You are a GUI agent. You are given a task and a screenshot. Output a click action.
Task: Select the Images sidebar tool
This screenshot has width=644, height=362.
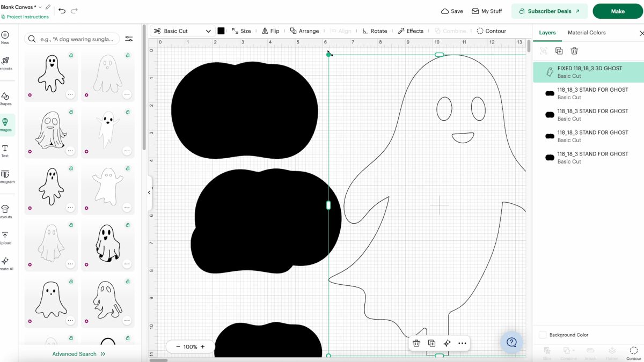(x=5, y=125)
